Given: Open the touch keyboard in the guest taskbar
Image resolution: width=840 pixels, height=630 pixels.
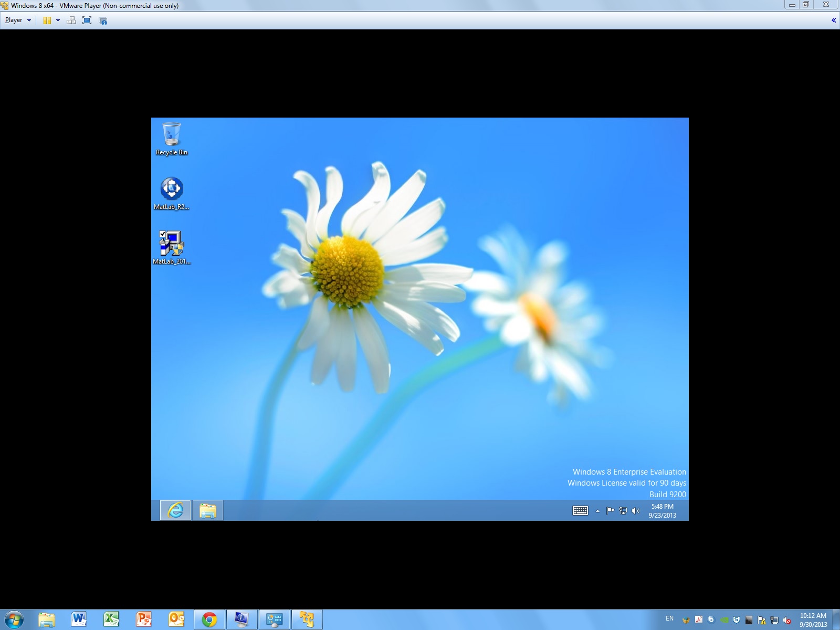Looking at the screenshot, I should [580, 510].
